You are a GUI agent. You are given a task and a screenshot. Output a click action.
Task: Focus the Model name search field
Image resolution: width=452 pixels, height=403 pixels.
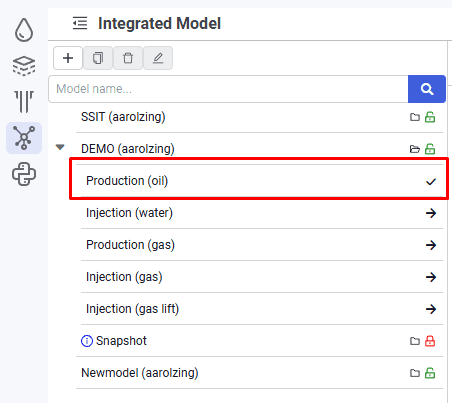click(228, 89)
